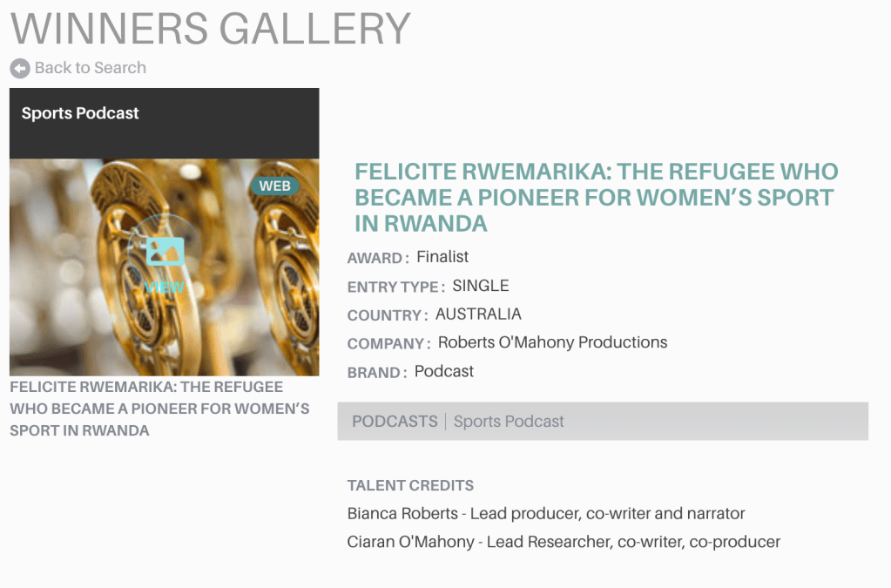Click the teal Felicite Rwemarika headline
The height and width of the screenshot is (588, 891).
596,197
